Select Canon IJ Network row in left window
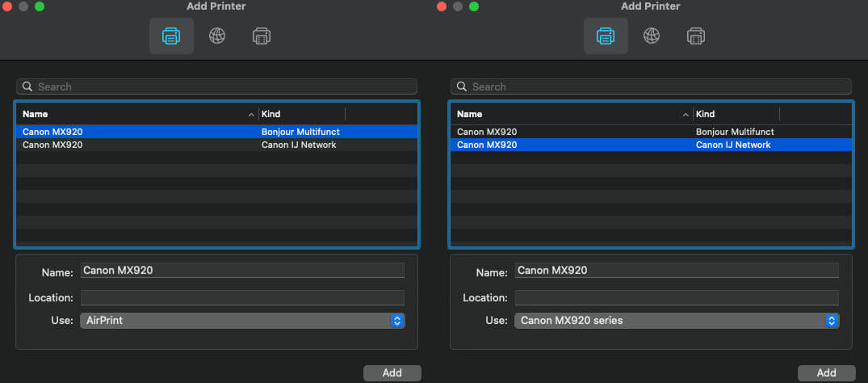Image resolution: width=868 pixels, height=383 pixels. coord(216,145)
